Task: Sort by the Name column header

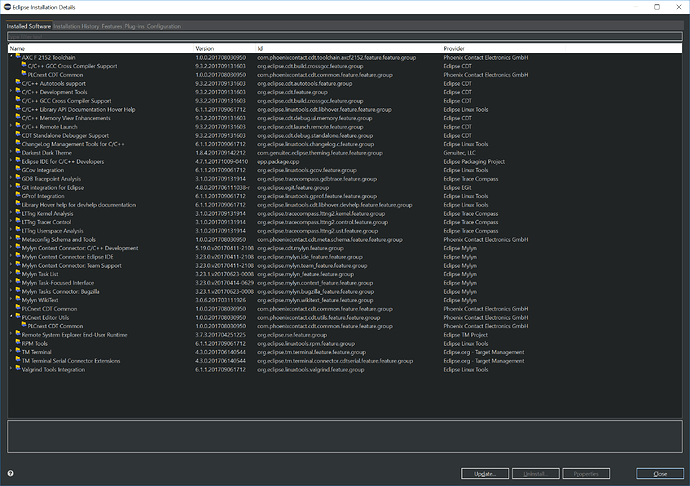Action: pyautogui.click(x=100, y=48)
